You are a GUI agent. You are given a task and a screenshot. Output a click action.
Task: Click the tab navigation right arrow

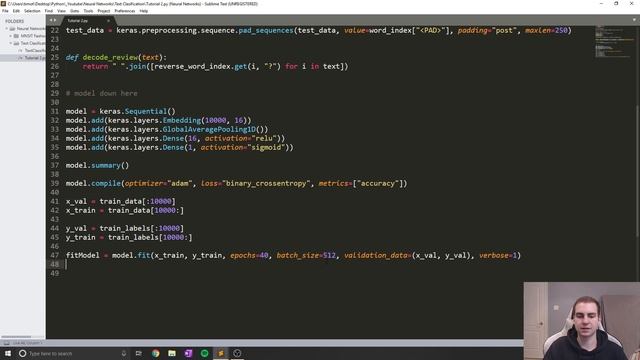point(54,20)
